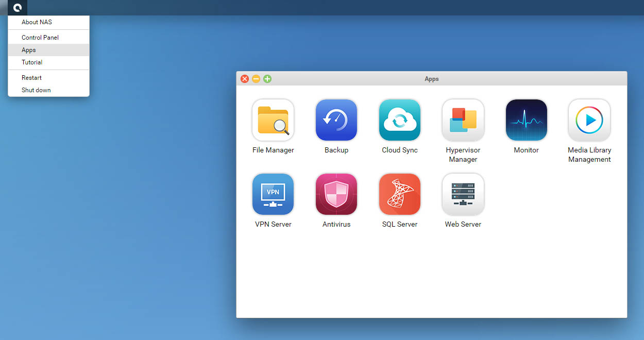Launch Hypervisor Manager from the Apps window

coord(463,121)
